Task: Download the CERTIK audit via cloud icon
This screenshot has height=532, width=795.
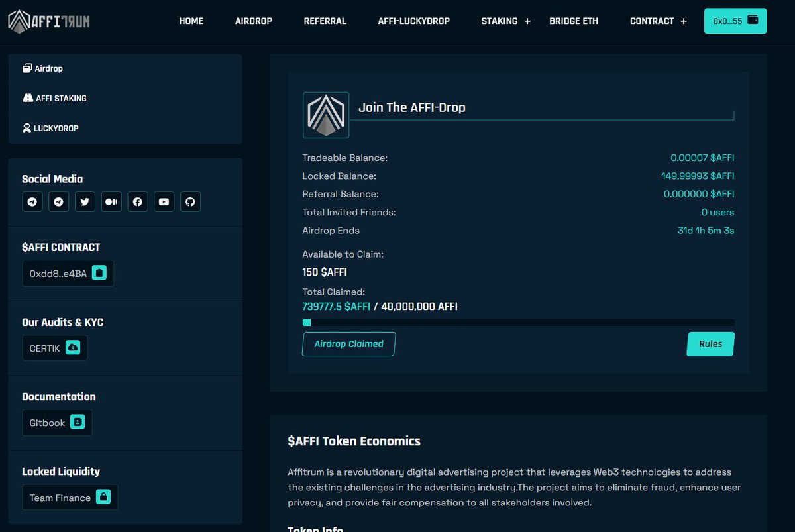Action: (73, 348)
